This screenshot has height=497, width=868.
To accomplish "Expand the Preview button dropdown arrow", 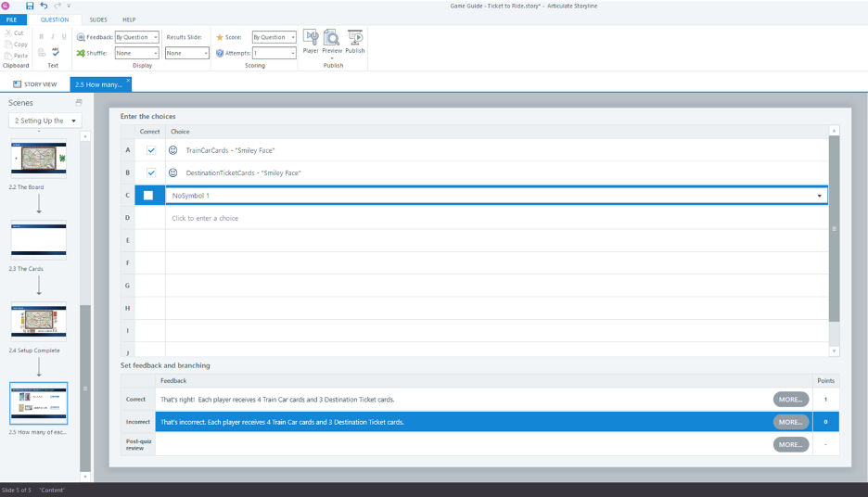I will [x=332, y=58].
